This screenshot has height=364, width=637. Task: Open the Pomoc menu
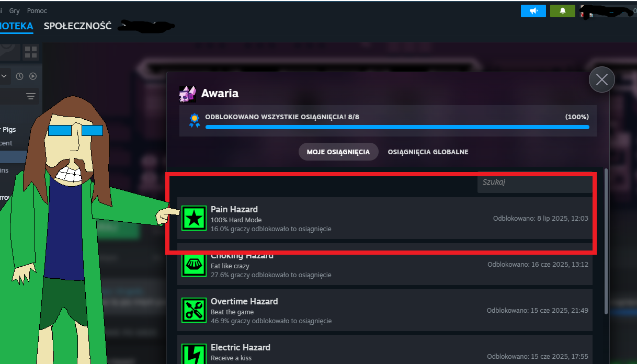pos(37,10)
